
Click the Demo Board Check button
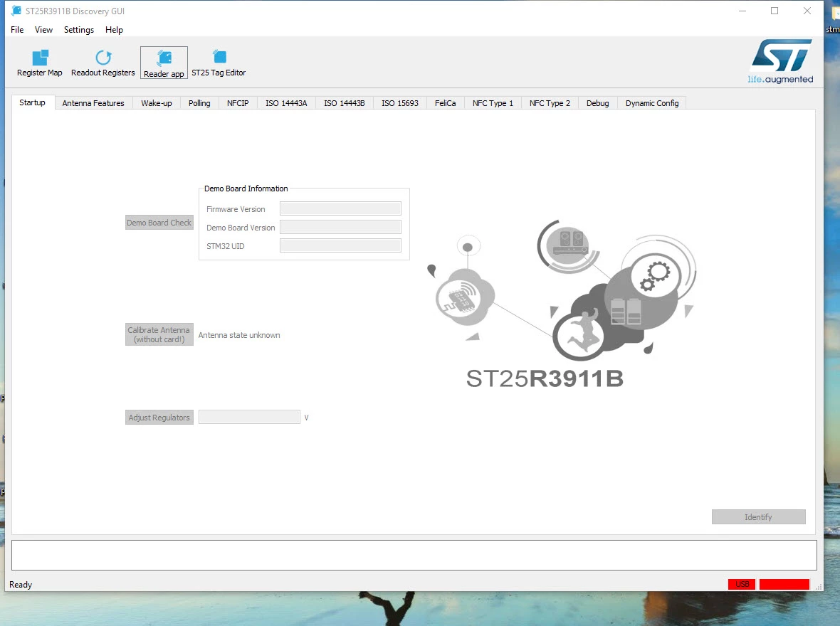(x=159, y=222)
